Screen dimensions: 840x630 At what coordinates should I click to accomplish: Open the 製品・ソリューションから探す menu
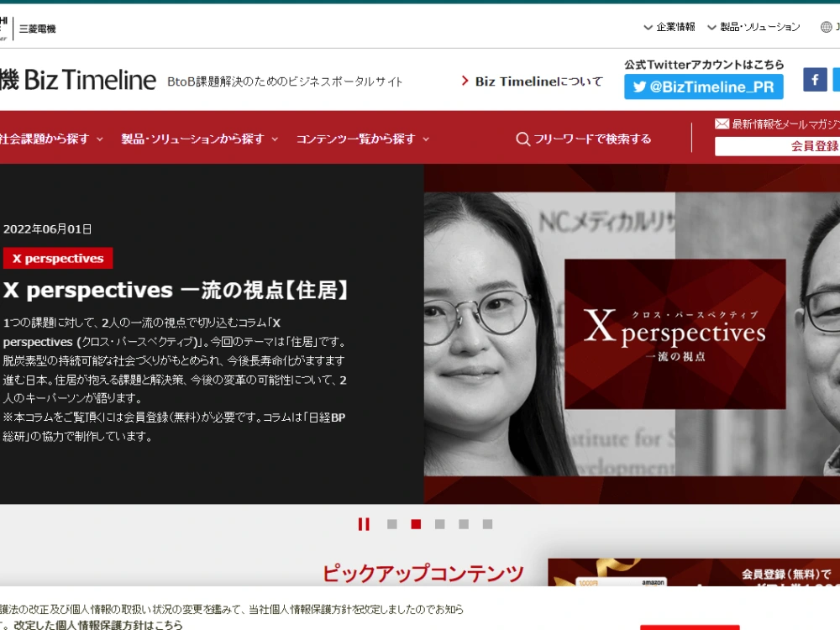click(x=199, y=139)
